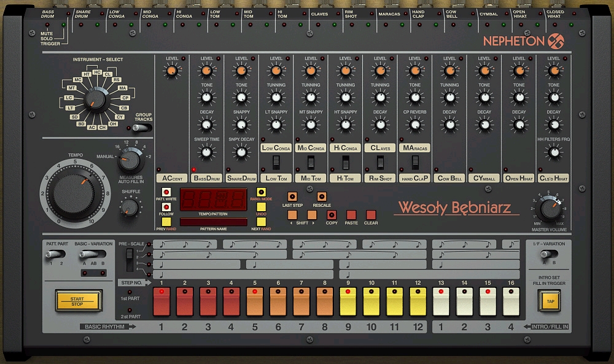Click the Pre-Scale slider
614x364 pixels.
130,260
